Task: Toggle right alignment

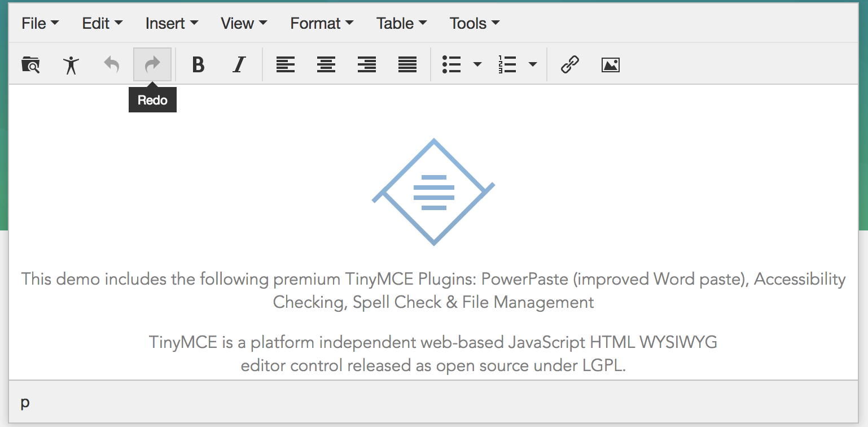Action: [x=367, y=65]
